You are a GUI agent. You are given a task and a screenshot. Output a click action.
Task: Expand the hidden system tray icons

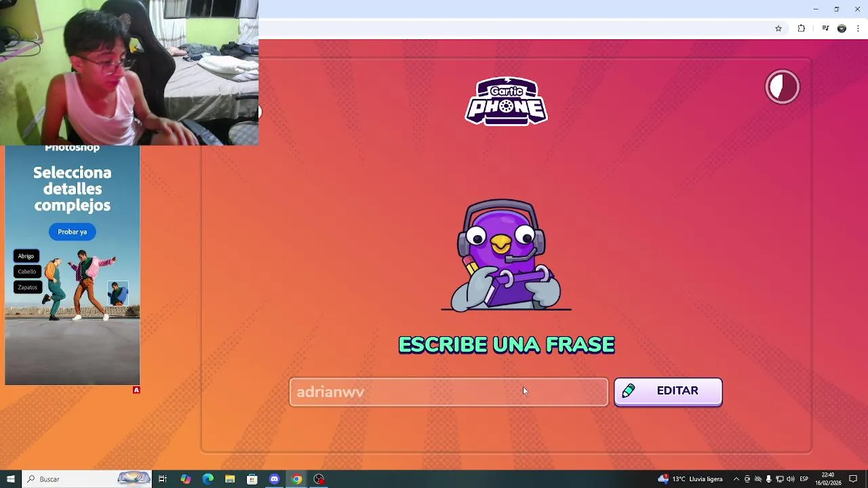pos(736,479)
